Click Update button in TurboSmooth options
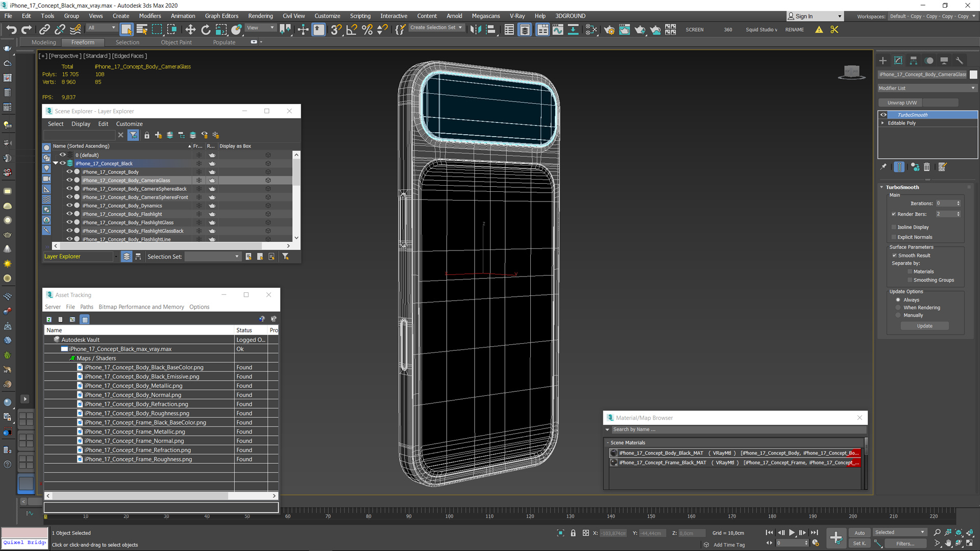This screenshot has width=980, height=551. pos(924,325)
